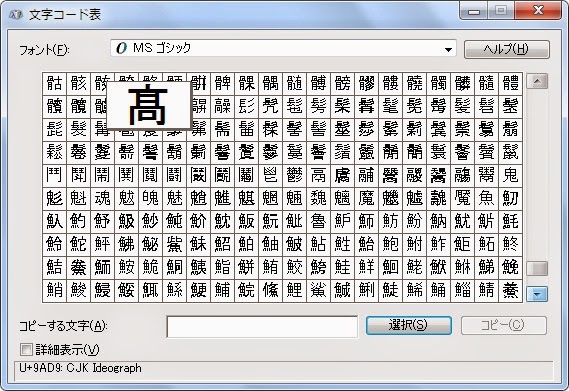Viewport: 569px width, 391px height.
Task: Select the character 鮫 cell
Action: coord(294,267)
